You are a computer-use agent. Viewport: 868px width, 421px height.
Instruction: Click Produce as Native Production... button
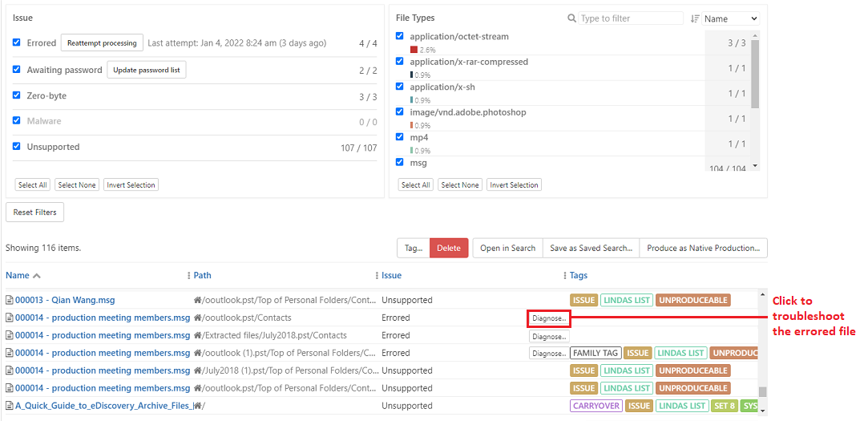coord(704,248)
